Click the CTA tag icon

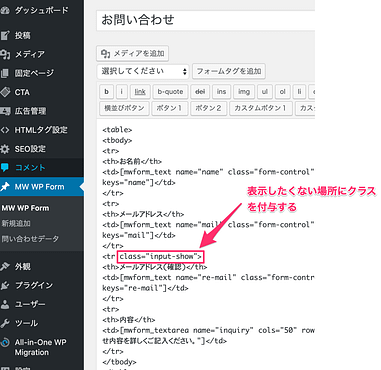point(5,92)
